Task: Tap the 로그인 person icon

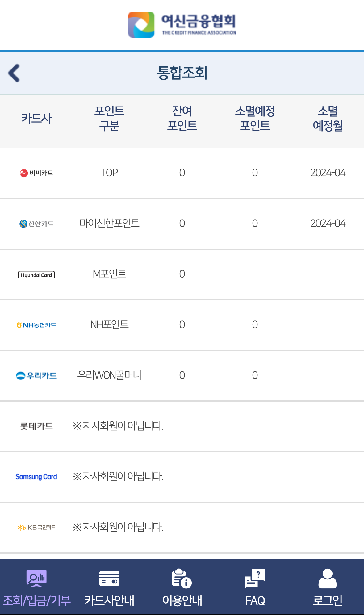Action: (x=328, y=578)
